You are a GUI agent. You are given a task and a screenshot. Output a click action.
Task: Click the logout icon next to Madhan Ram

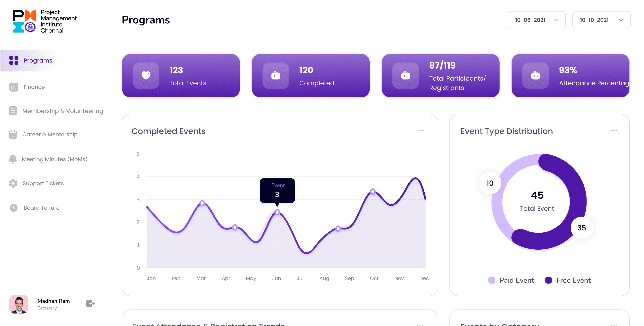[90, 303]
